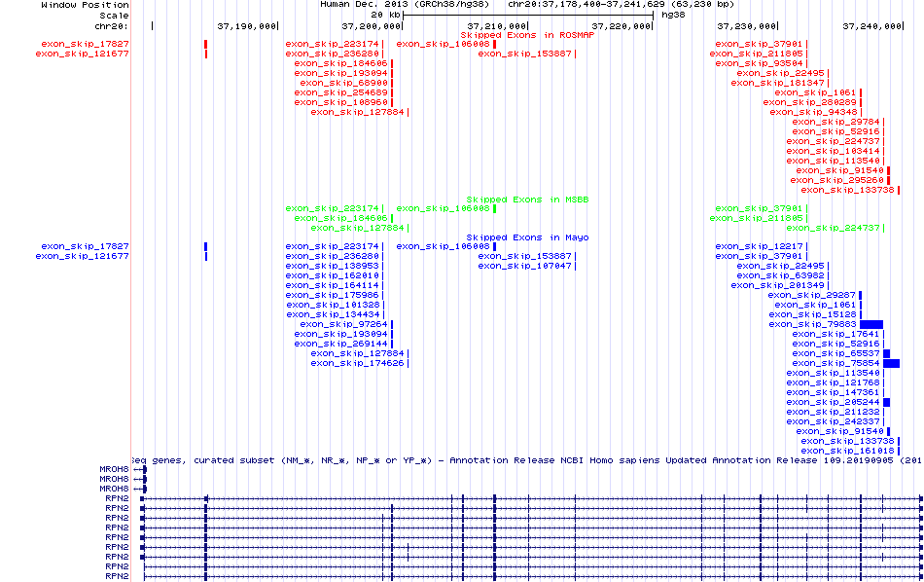Select the blue exon_skip_205244 feature block
Image resolution: width=924 pixels, height=582 pixels.
tap(886, 402)
